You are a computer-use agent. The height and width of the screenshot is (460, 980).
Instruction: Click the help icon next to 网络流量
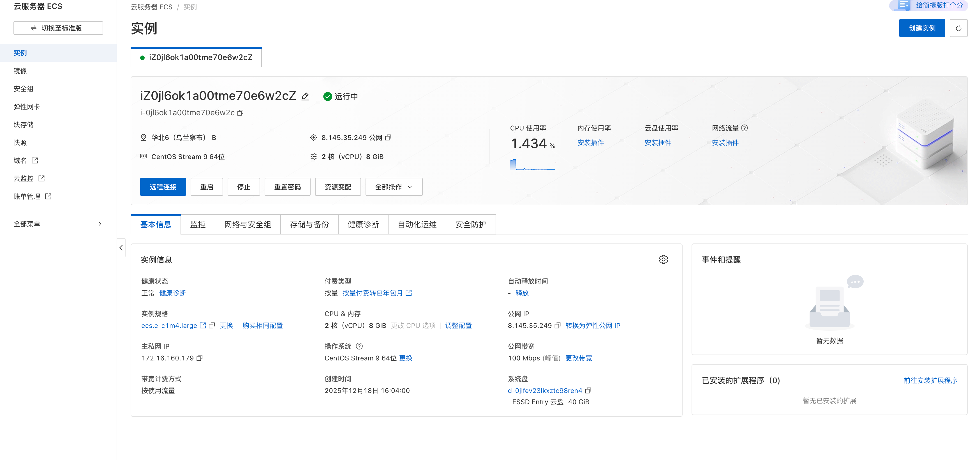tap(745, 128)
